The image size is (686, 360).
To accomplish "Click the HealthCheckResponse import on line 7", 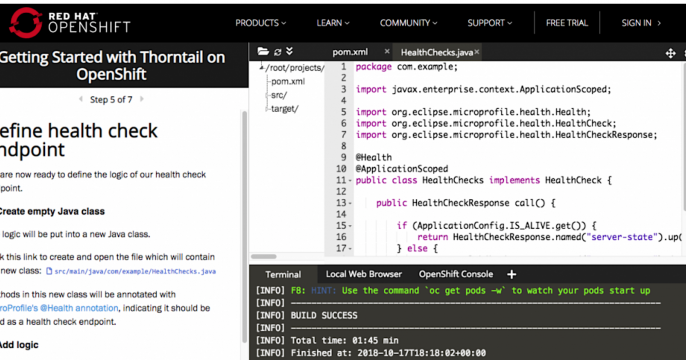I will (x=506, y=135).
